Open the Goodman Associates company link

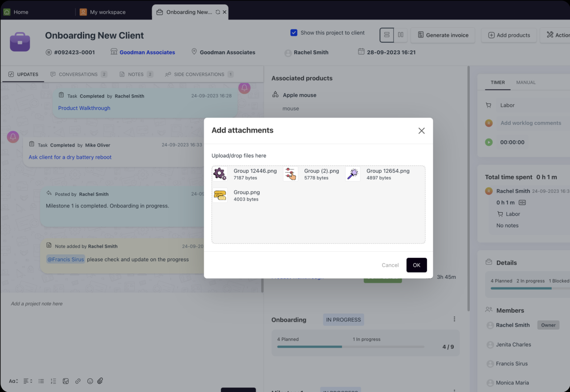click(147, 52)
